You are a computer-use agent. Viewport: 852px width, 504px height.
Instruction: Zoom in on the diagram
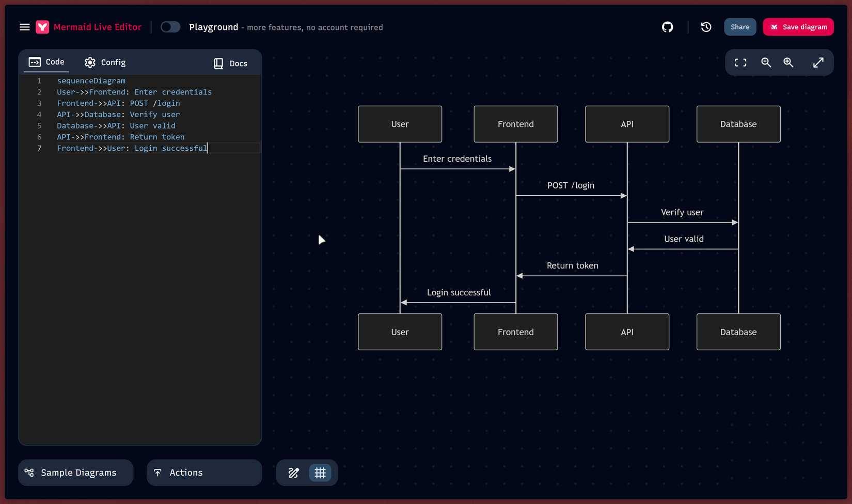coord(788,62)
